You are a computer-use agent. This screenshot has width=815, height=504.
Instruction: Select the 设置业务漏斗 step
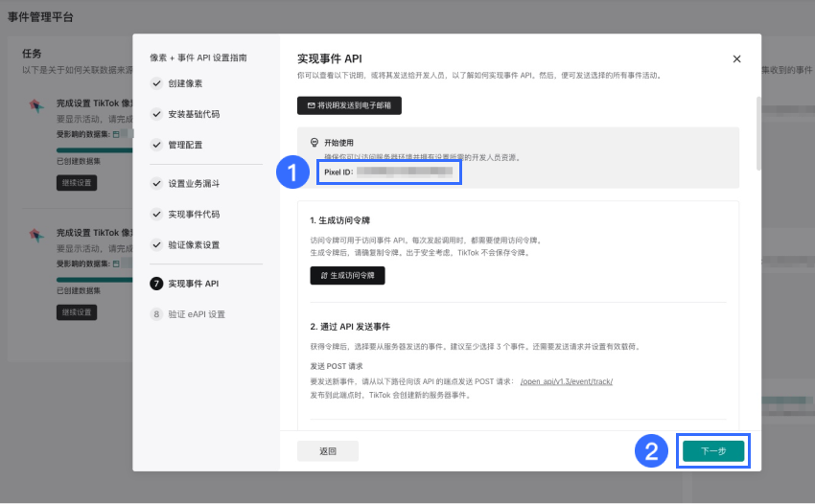194,183
